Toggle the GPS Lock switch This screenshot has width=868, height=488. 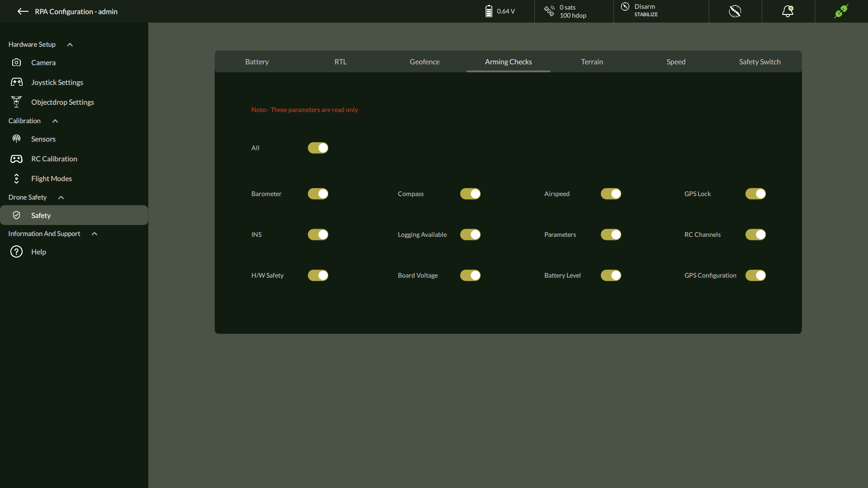[755, 194]
